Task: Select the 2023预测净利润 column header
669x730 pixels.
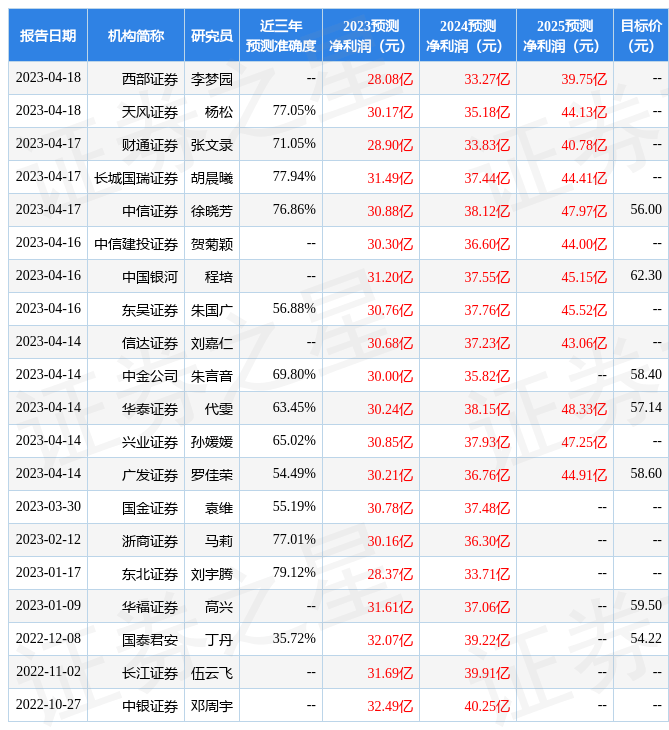Action: coord(370,35)
